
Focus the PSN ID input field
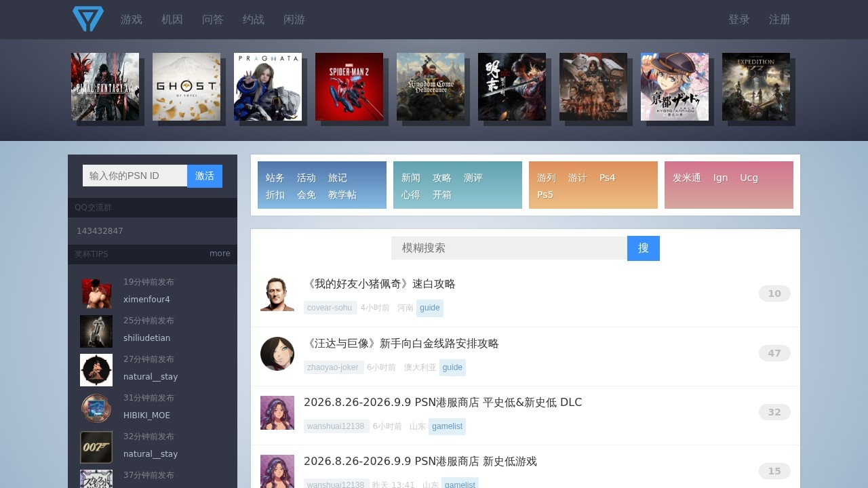tap(135, 176)
